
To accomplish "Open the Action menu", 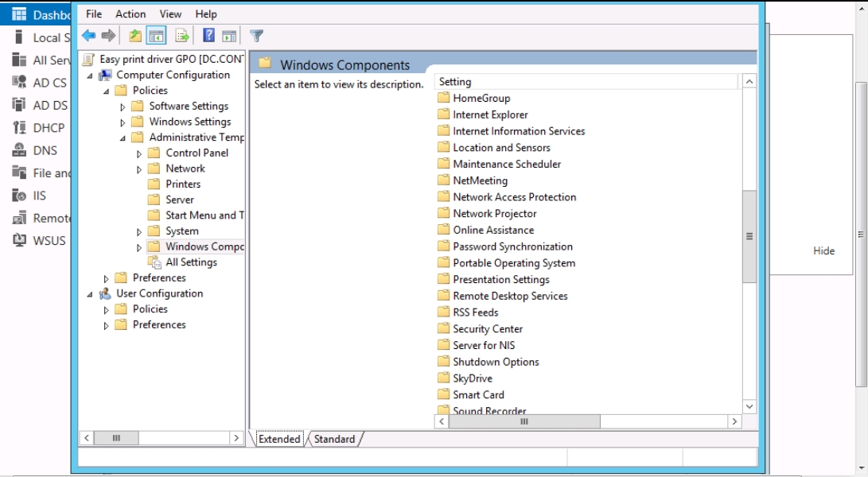I will pos(130,14).
